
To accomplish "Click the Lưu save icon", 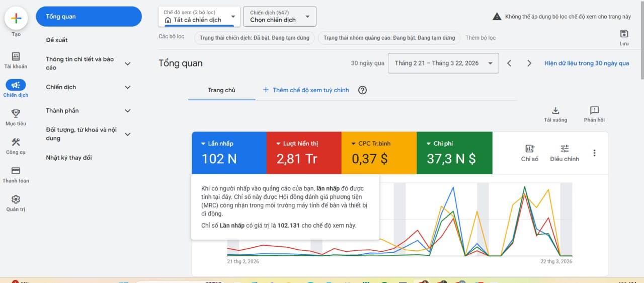I will pyautogui.click(x=624, y=34).
